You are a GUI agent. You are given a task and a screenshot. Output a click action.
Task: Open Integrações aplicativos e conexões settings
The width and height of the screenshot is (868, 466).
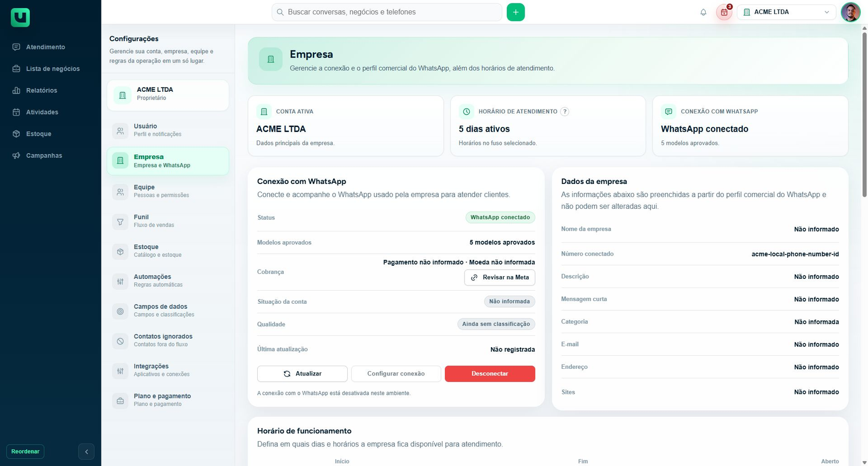168,370
